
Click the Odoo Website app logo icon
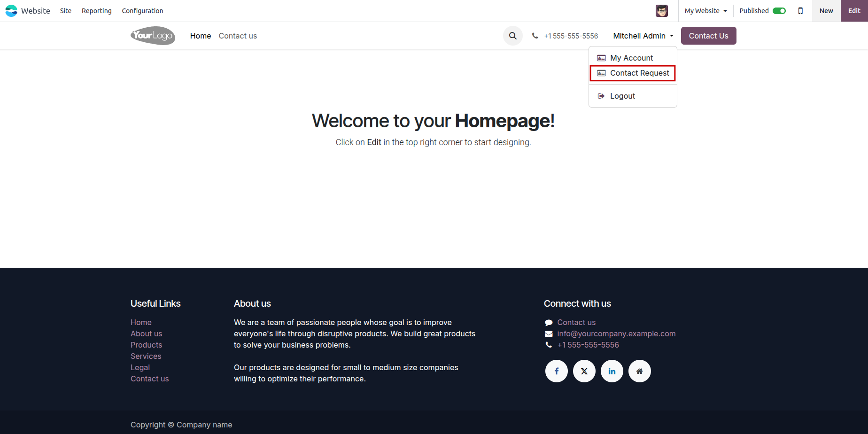pyautogui.click(x=11, y=11)
